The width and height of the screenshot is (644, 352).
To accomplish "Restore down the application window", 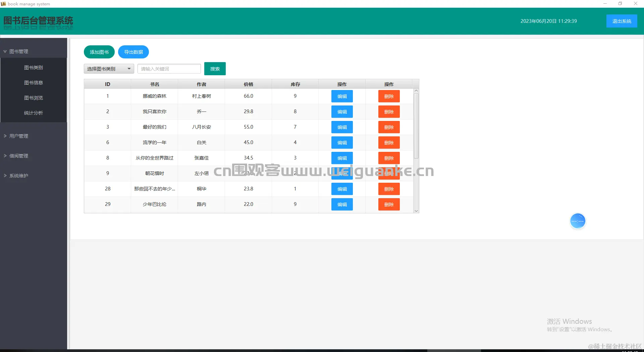I will (x=620, y=4).
